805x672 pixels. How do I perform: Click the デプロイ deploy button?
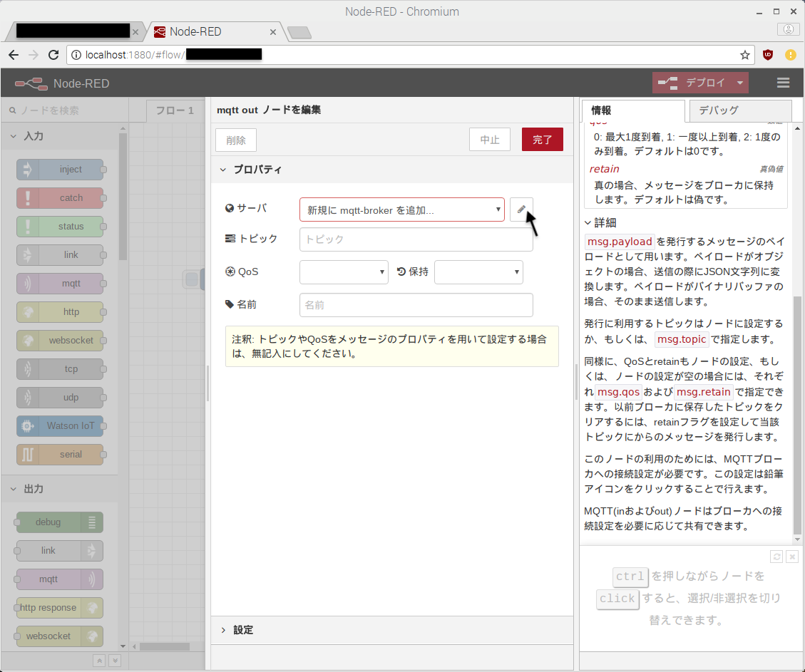[692, 83]
